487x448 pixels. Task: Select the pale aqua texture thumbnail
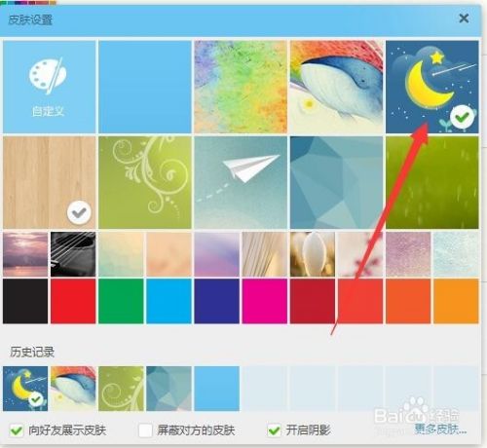[456, 254]
